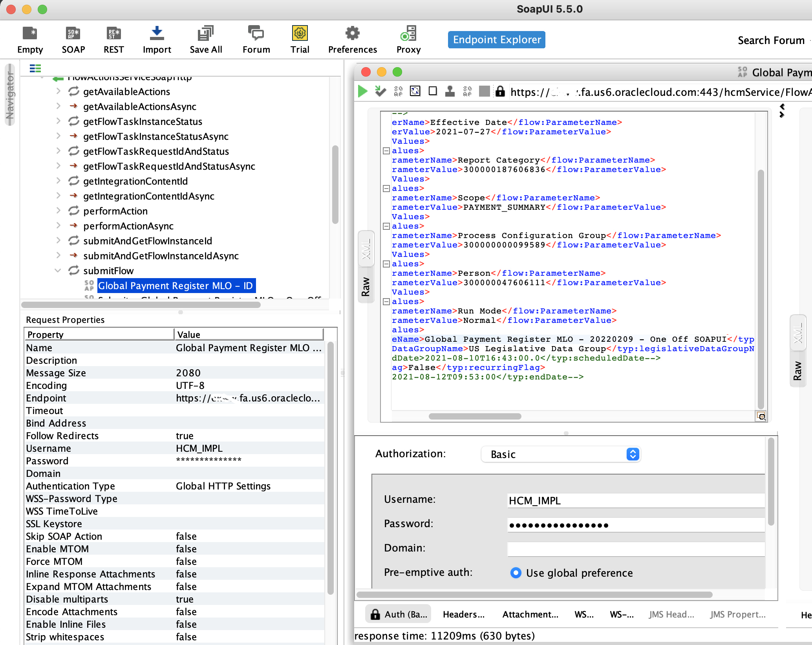The width and height of the screenshot is (812, 645).
Task: Toggle fold on Run Mode values block
Action: point(386,302)
